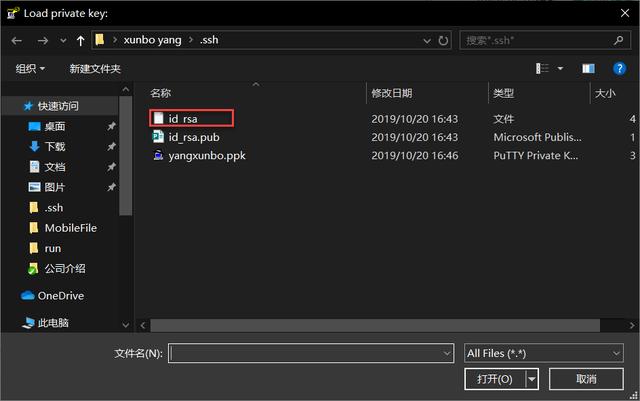Click the PuTTYgen title bar icon

click(x=13, y=13)
